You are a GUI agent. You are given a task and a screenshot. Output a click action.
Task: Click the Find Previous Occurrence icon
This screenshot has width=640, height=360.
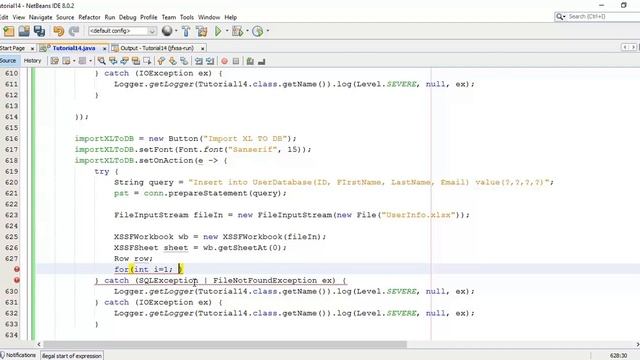tap(113, 61)
